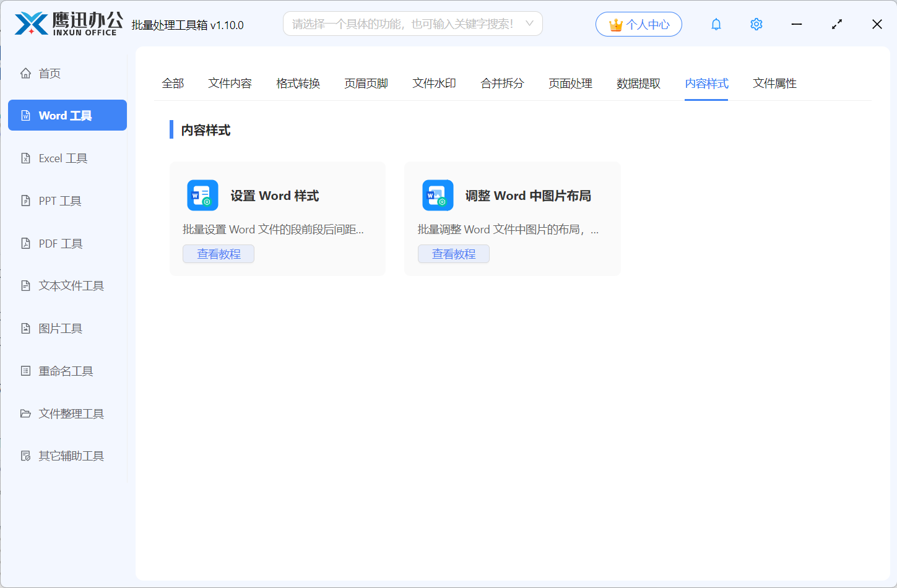Select the 页眉页脚 tab

(x=365, y=84)
